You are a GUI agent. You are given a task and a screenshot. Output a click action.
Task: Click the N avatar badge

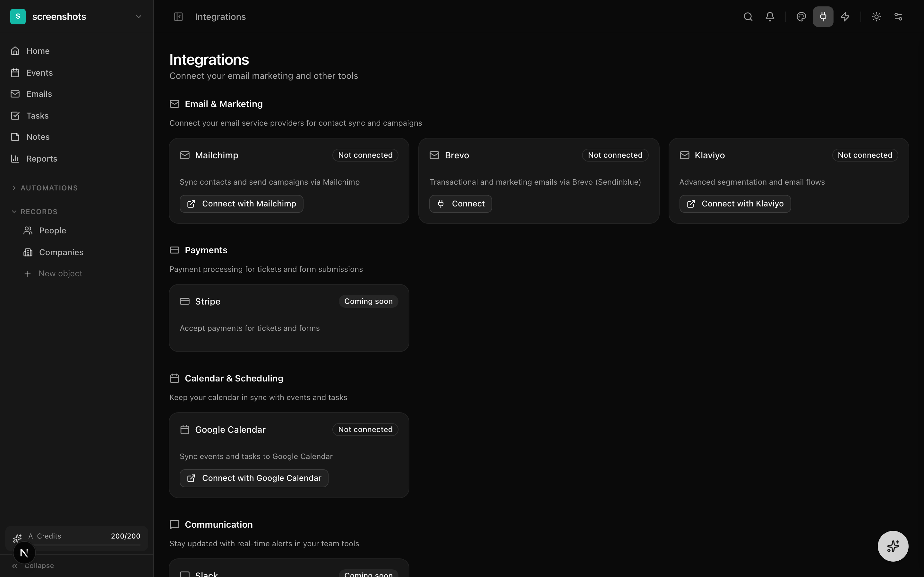(24, 553)
